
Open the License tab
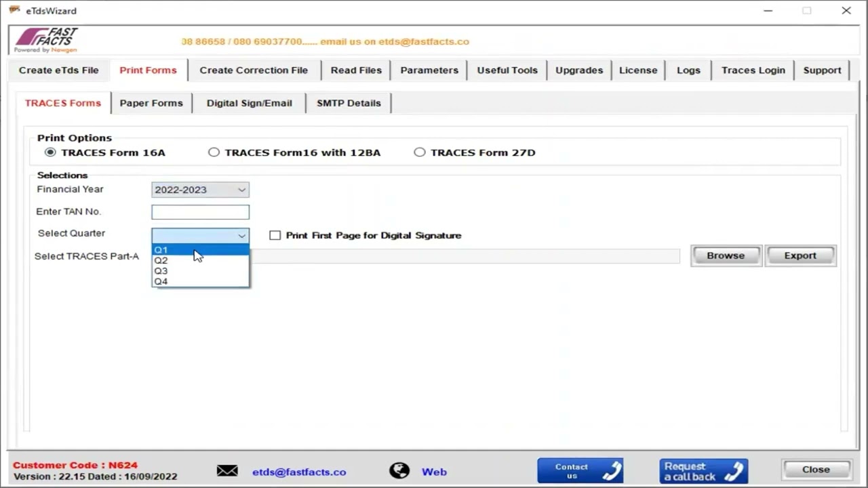638,70
